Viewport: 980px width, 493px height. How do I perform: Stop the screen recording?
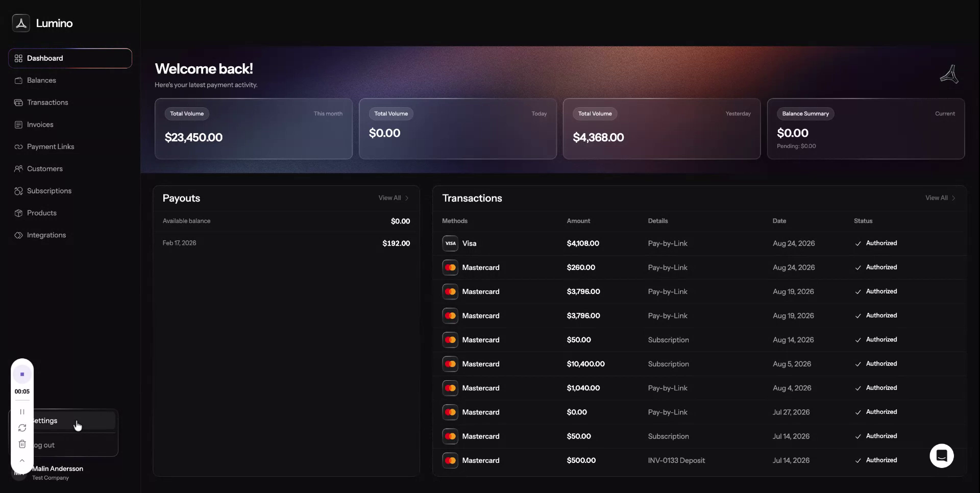click(22, 374)
